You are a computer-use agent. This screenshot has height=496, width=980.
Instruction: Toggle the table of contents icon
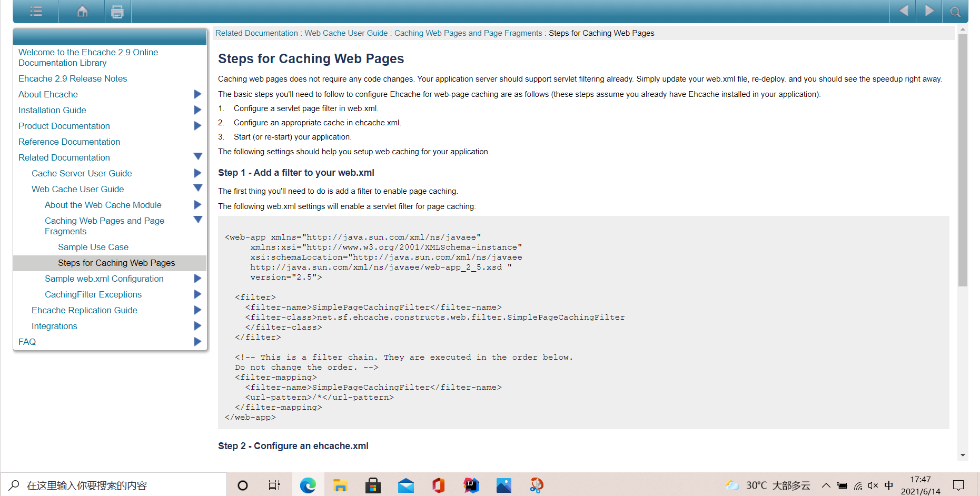point(36,11)
